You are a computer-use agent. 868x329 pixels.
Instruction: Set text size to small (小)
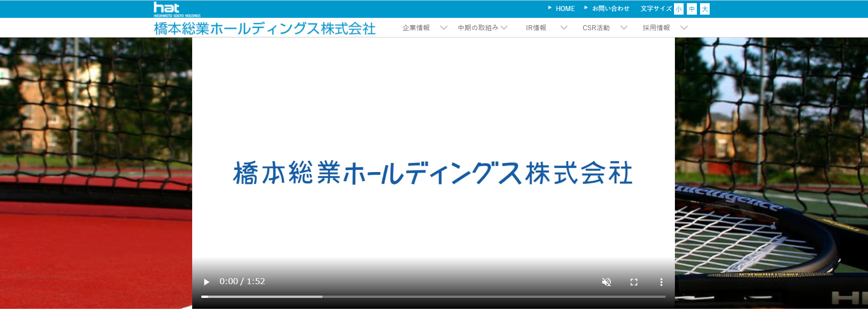click(679, 9)
